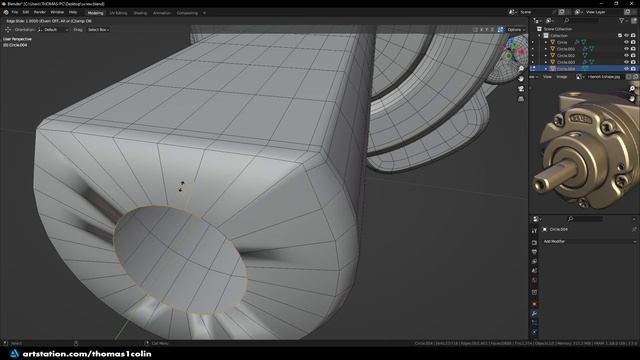Hide Circle.003 via eye icon
Screen dimensions: 640x360
(627, 62)
